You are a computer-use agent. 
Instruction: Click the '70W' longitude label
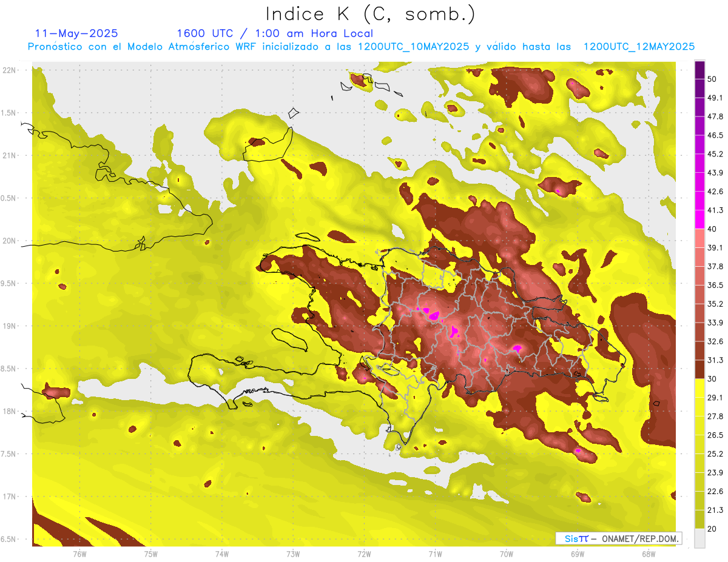point(507,554)
